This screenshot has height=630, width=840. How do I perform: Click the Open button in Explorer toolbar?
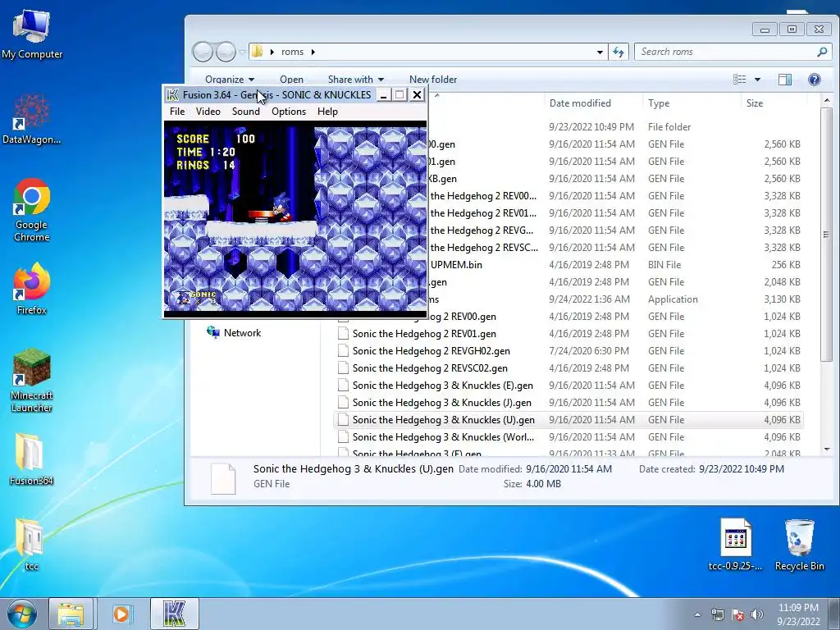click(x=291, y=80)
